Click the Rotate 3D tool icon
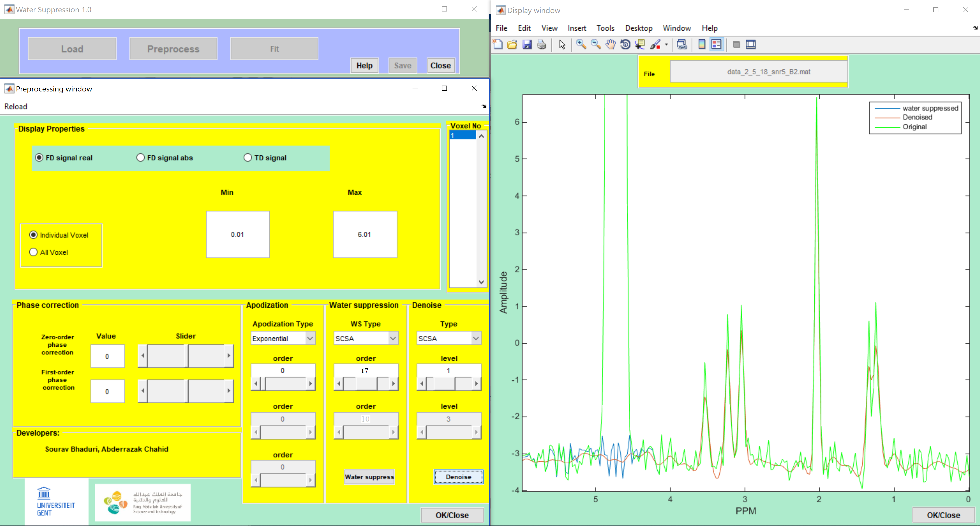This screenshot has width=980, height=526. [x=625, y=44]
